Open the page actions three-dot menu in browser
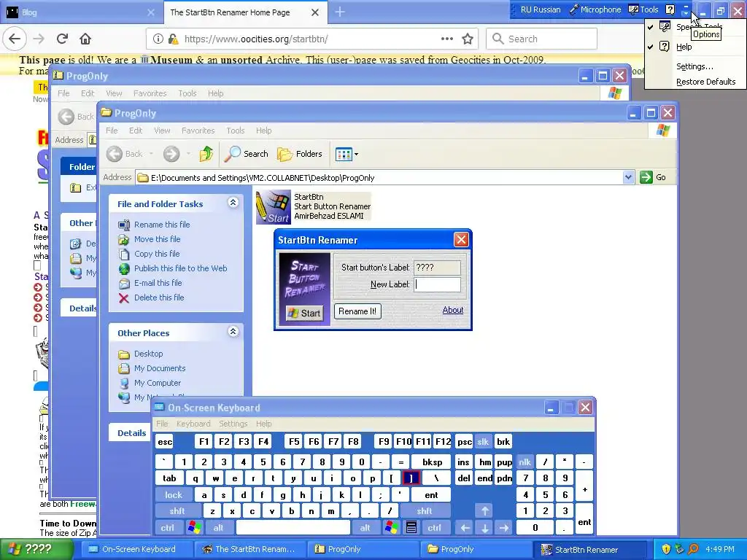The height and width of the screenshot is (560, 747). coord(447,39)
